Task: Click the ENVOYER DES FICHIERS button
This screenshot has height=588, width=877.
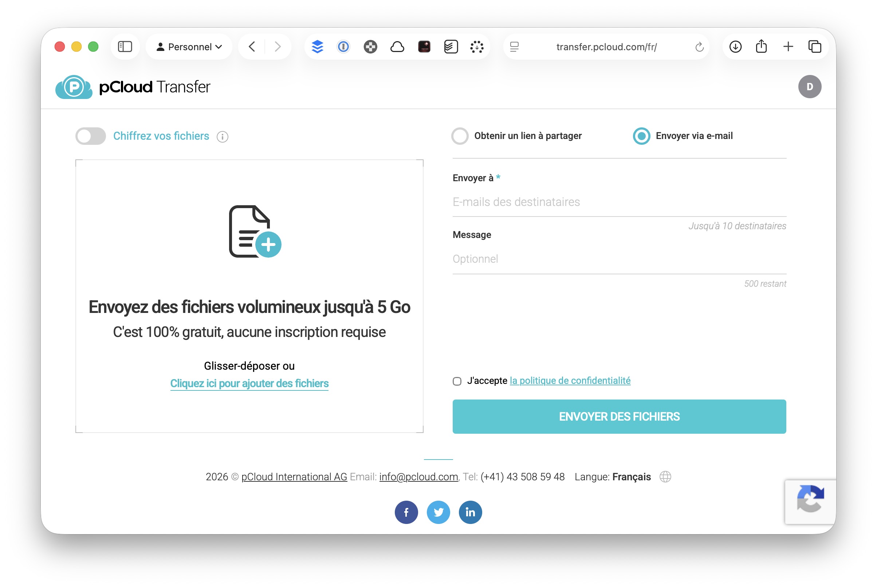Action: 619,417
